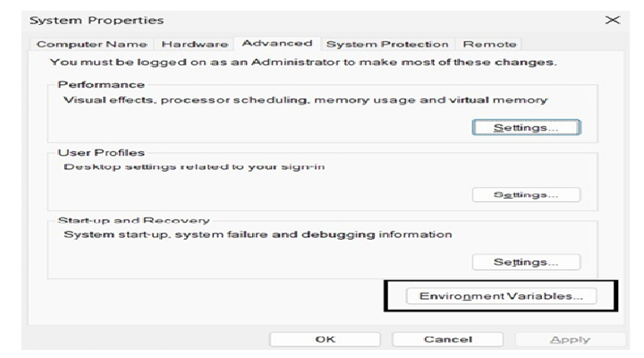Viewport: 644px width, 358px height.
Task: Open User Profiles Settings button
Action: (x=526, y=194)
